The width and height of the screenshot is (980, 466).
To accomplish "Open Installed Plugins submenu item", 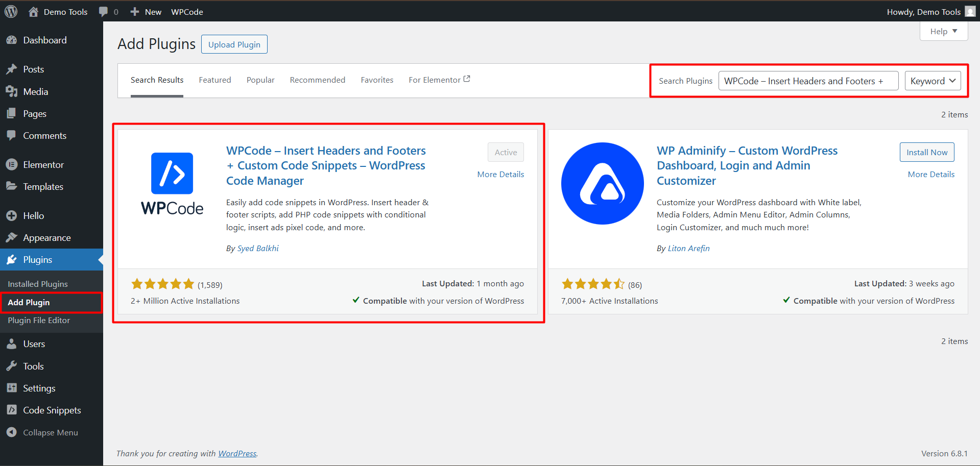I will 38,284.
